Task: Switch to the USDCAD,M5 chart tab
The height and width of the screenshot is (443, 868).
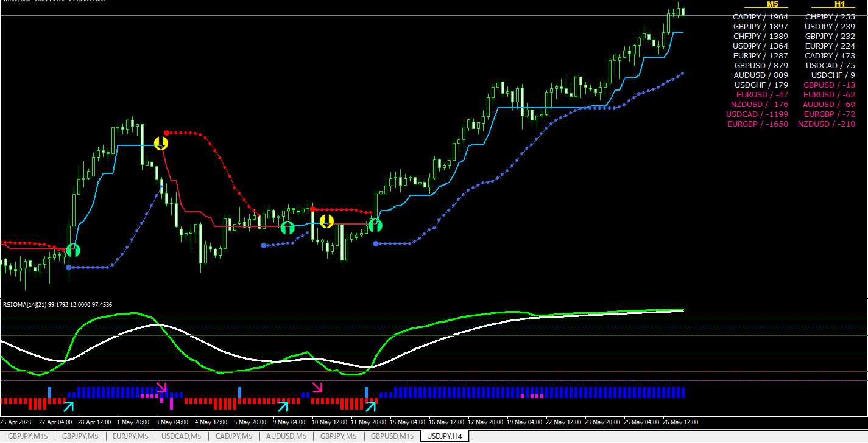Action: (x=181, y=436)
